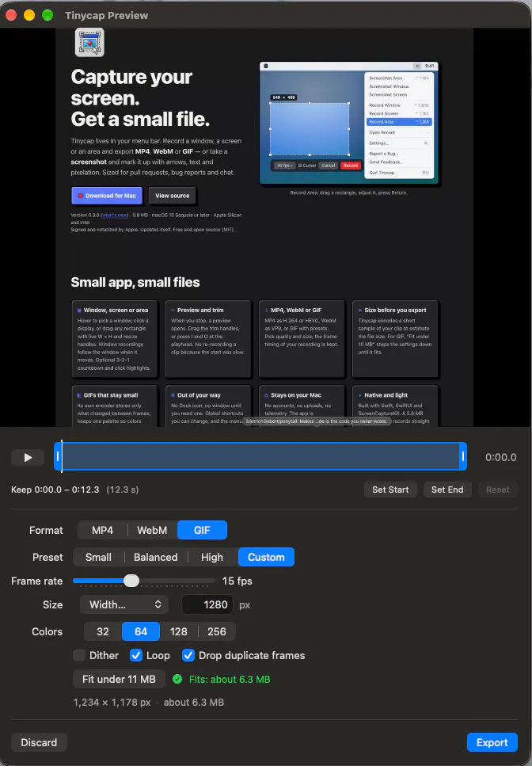532x766 pixels.
Task: Click the Export button
Action: pyautogui.click(x=492, y=742)
